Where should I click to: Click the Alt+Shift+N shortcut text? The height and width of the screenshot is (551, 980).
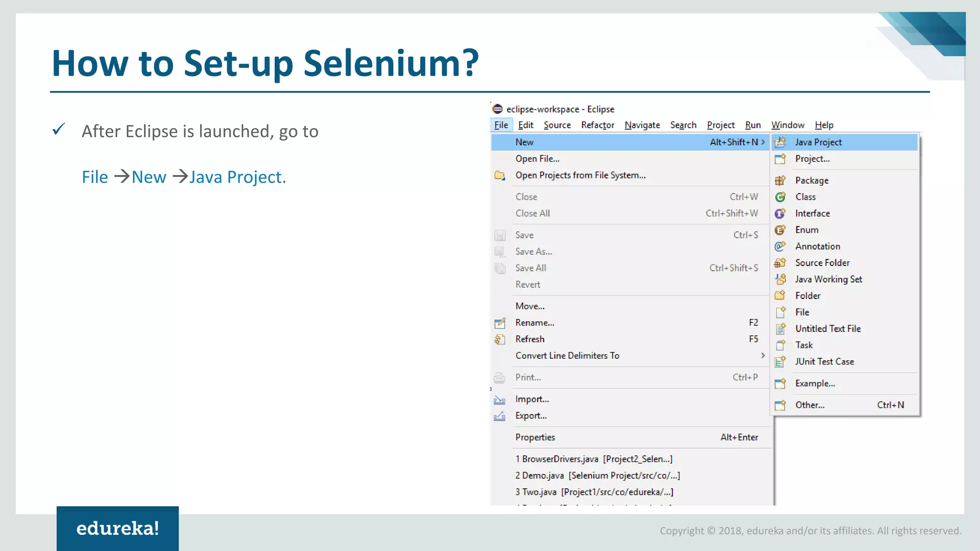coord(734,142)
